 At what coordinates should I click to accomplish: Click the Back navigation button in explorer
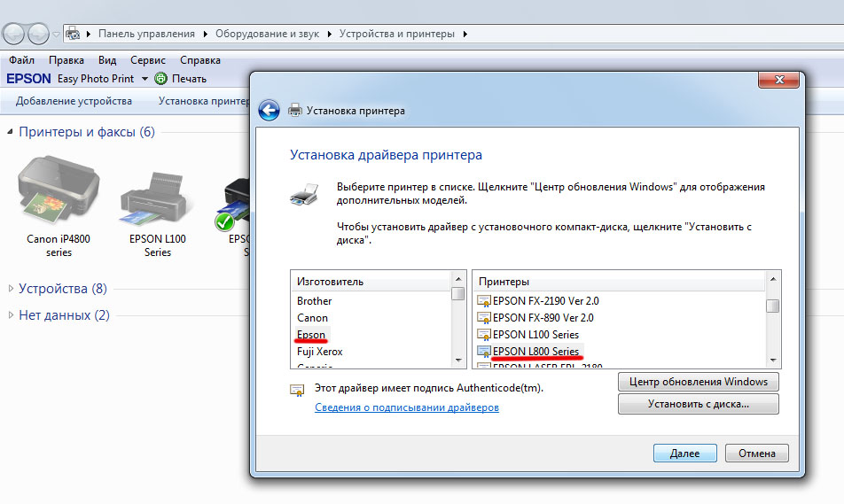click(14, 34)
